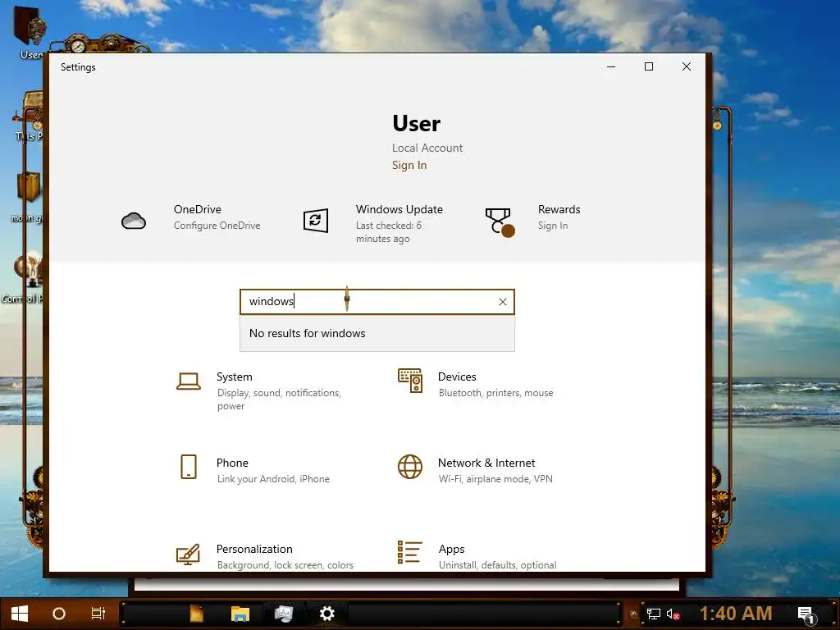Viewport: 840px width, 630px height.
Task: Minimize the Settings window
Action: tap(611, 67)
